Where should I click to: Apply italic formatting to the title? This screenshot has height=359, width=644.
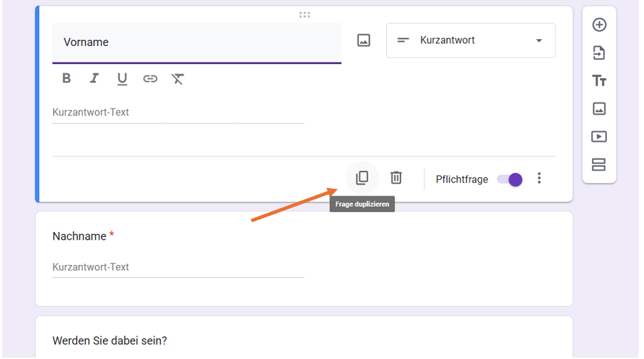click(94, 78)
